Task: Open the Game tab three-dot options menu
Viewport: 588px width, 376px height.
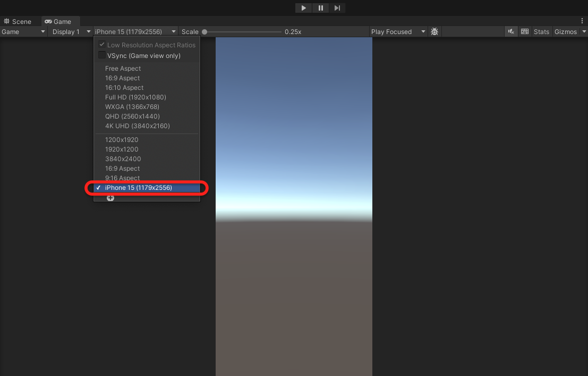Action: click(582, 21)
